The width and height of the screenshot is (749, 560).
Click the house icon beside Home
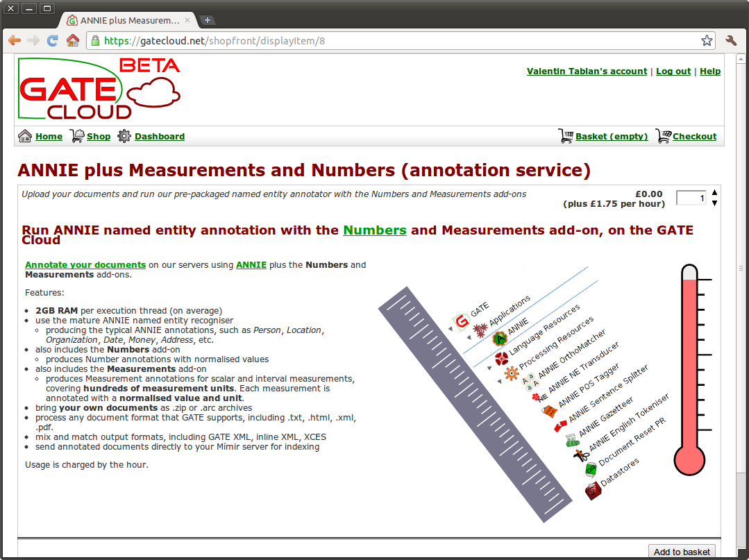(25, 136)
